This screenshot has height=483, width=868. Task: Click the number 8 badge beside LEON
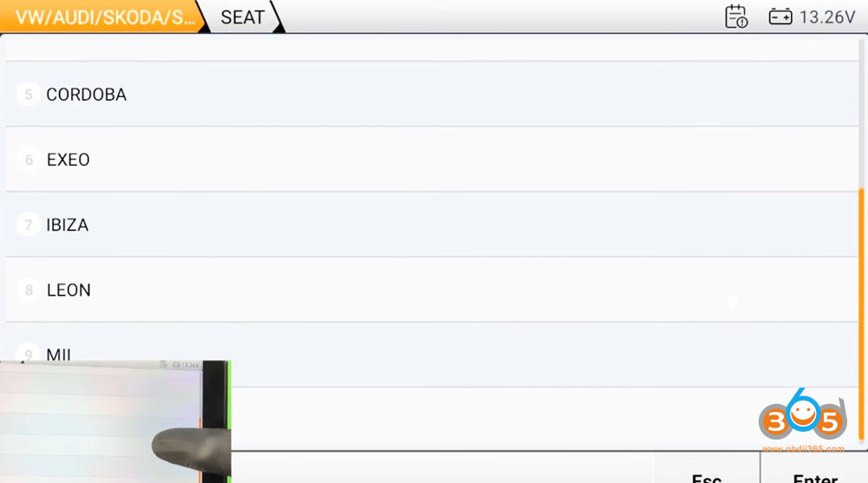pyautogui.click(x=29, y=290)
